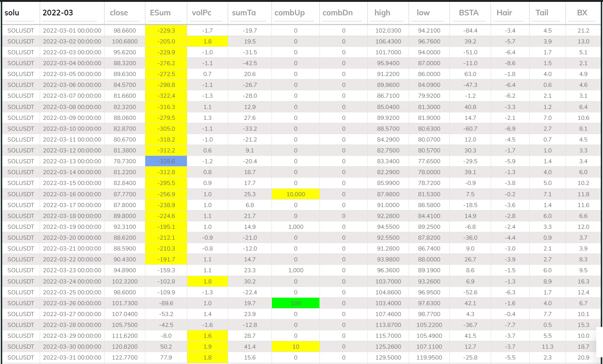Focus the BX column filter field
This screenshot has height=364, width=603.
[583, 13]
